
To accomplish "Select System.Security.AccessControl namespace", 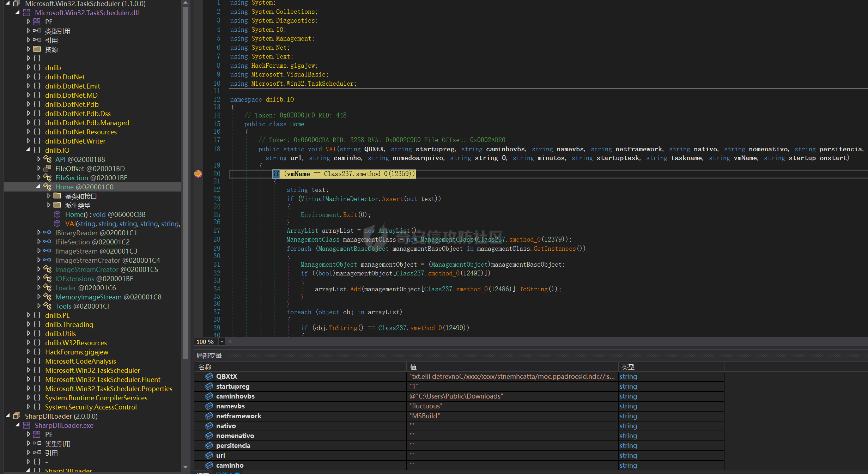I will point(91,407).
